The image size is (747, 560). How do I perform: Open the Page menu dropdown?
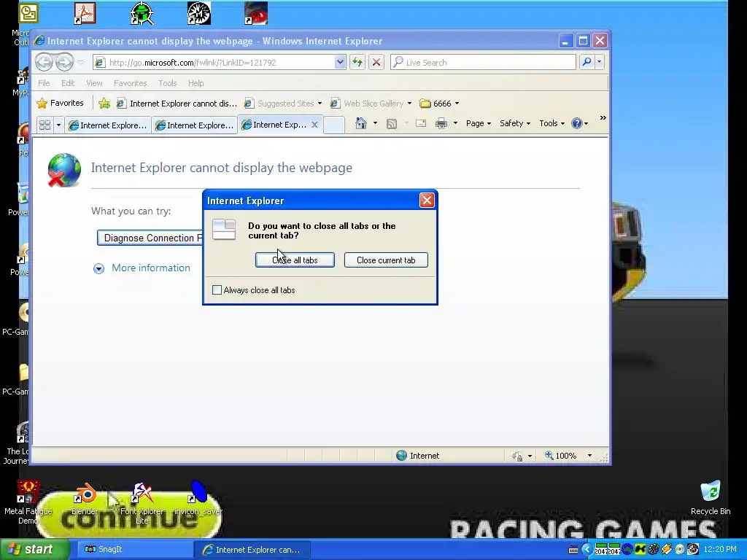(x=479, y=123)
